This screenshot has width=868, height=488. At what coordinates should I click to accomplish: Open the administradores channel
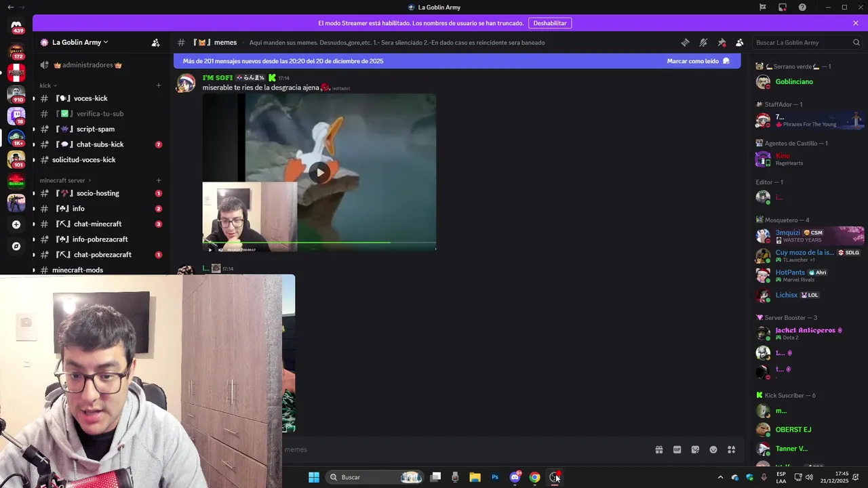click(99, 65)
